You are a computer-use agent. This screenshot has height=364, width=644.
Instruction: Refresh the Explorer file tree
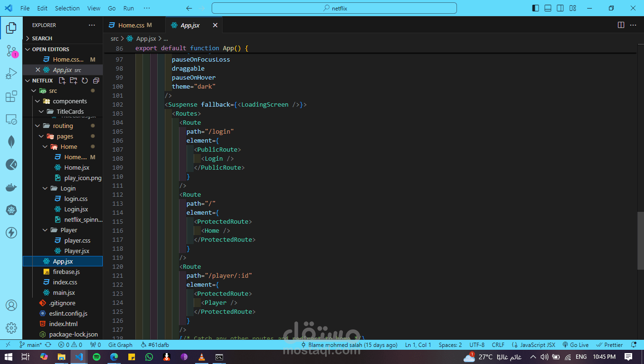[x=85, y=81]
